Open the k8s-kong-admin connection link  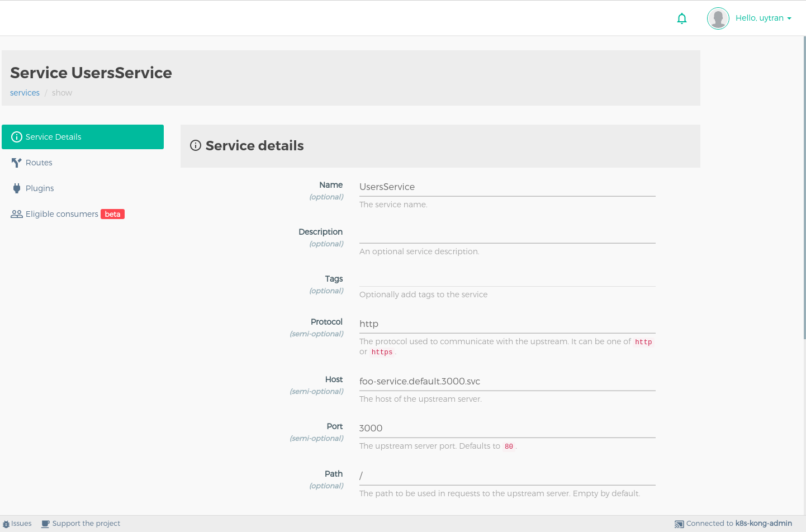pos(764,524)
